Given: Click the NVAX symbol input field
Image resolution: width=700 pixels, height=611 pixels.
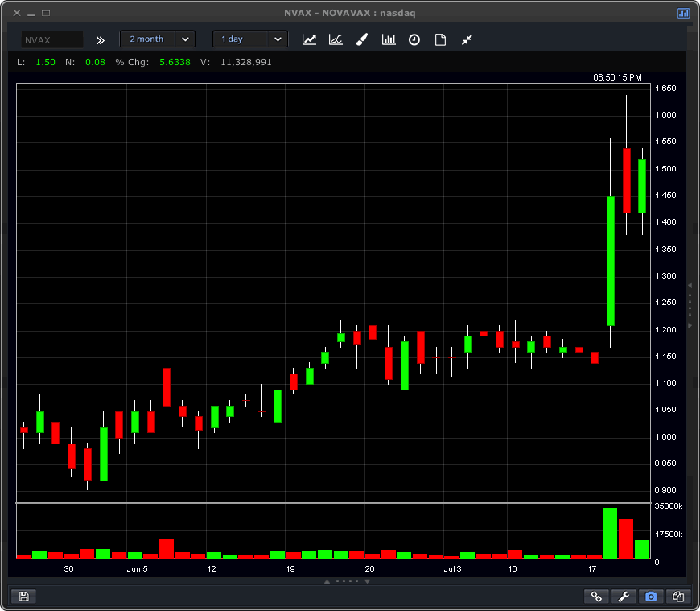Looking at the screenshot, I should point(51,39).
